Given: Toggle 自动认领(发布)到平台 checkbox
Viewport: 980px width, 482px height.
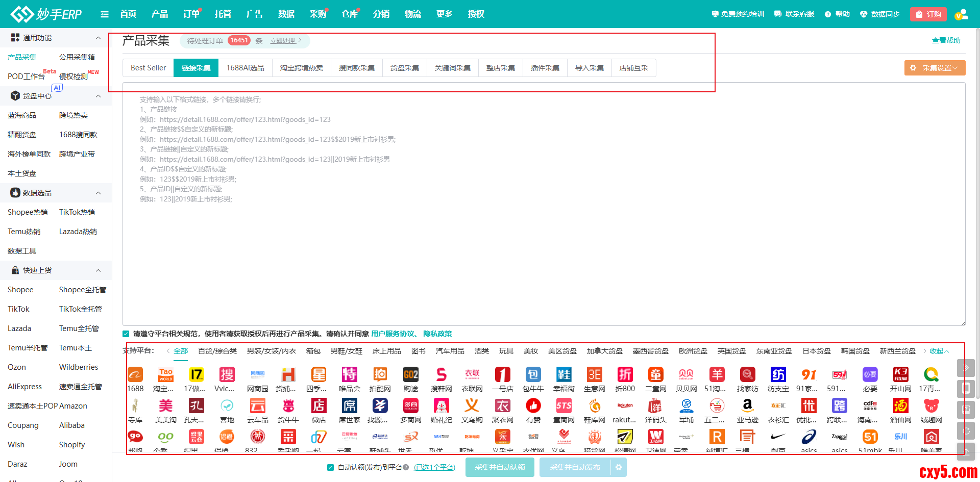Looking at the screenshot, I should tap(330, 468).
